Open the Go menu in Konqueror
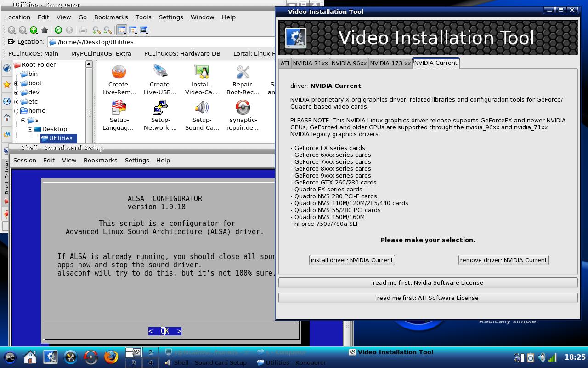This screenshot has width=588, height=368. pyautogui.click(x=83, y=17)
